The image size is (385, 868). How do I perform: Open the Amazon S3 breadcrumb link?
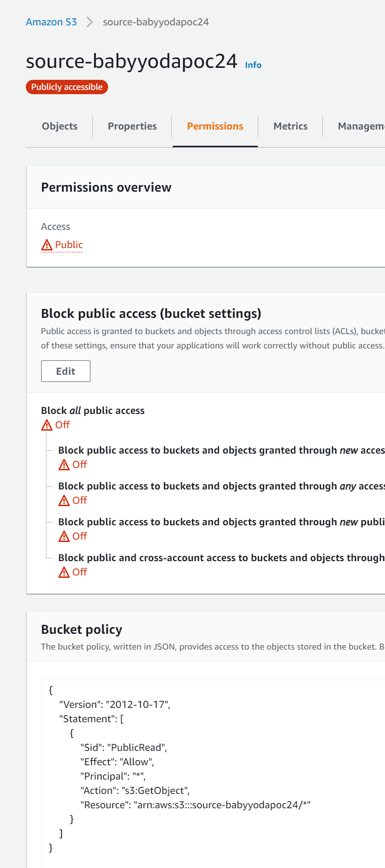tap(51, 22)
